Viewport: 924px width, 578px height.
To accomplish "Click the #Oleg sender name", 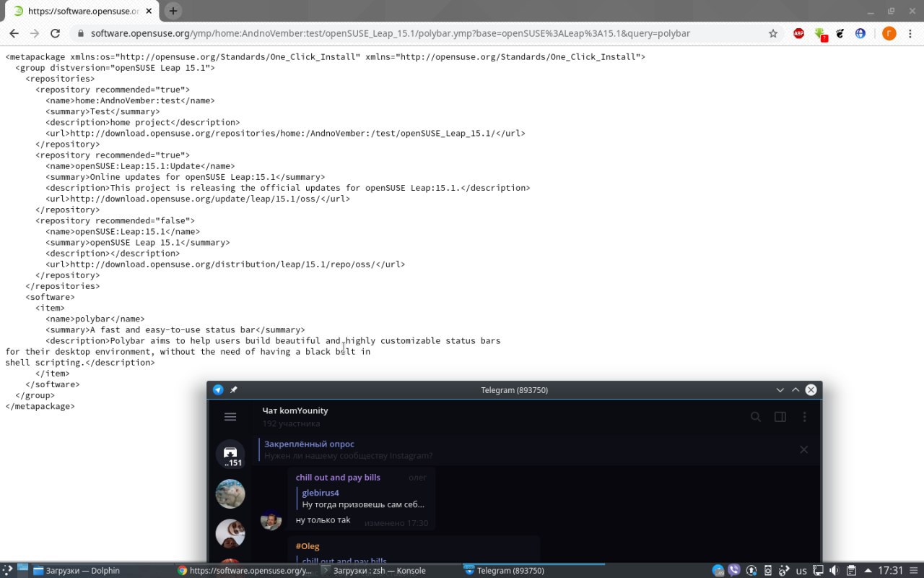I will tap(308, 546).
